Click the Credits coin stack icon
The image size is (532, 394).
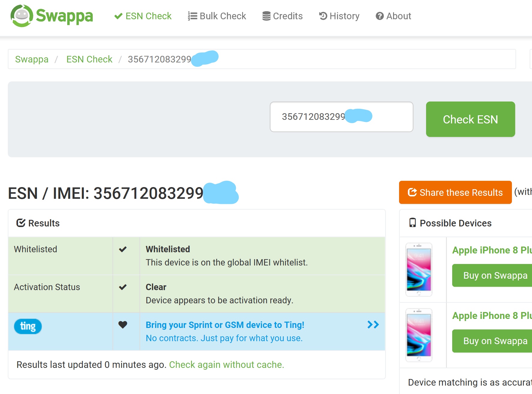(x=266, y=16)
